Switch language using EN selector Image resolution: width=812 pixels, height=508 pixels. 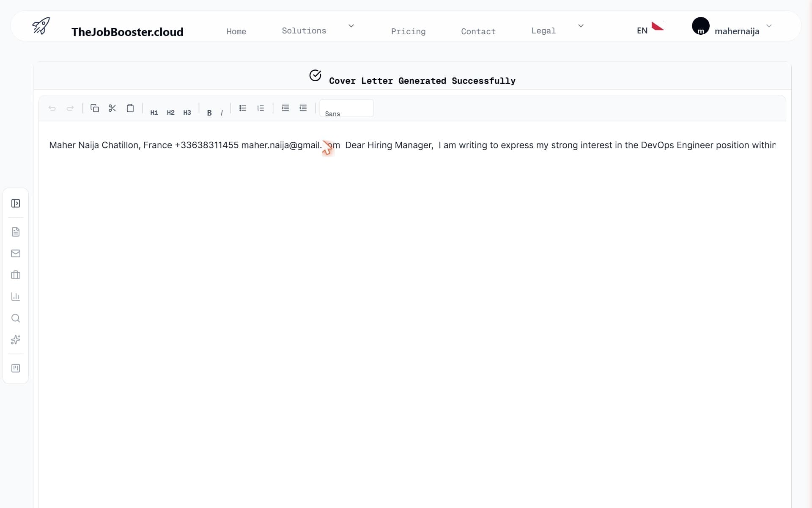click(x=642, y=30)
